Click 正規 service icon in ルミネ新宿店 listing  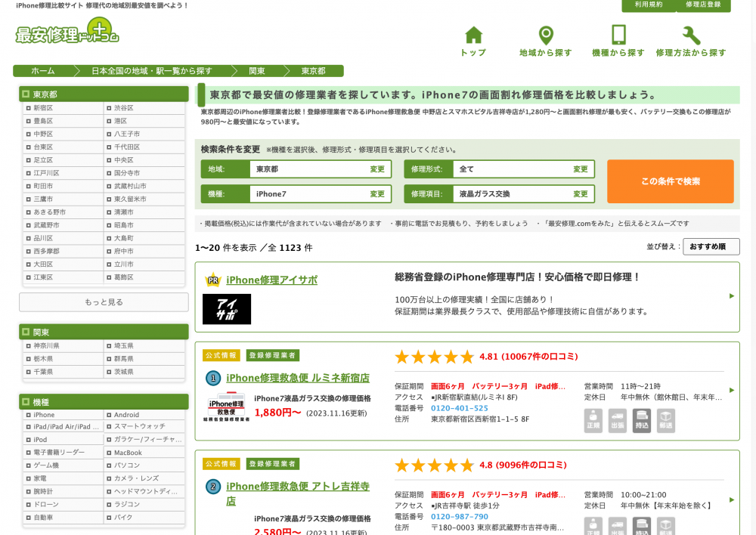593,421
